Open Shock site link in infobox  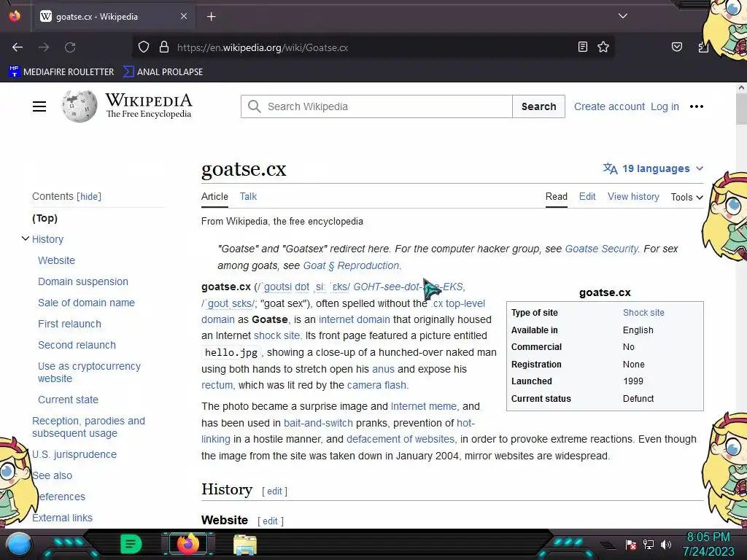(643, 313)
